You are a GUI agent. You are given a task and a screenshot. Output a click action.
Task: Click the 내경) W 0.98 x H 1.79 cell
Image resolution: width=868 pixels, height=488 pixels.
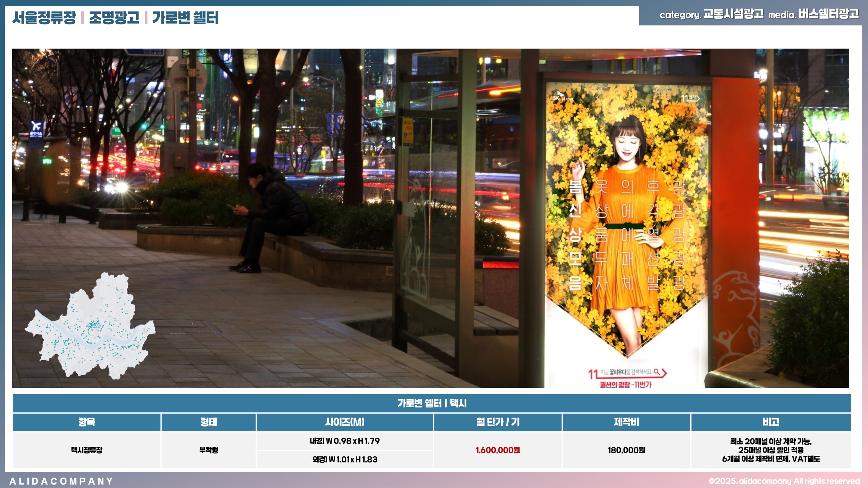344,441
